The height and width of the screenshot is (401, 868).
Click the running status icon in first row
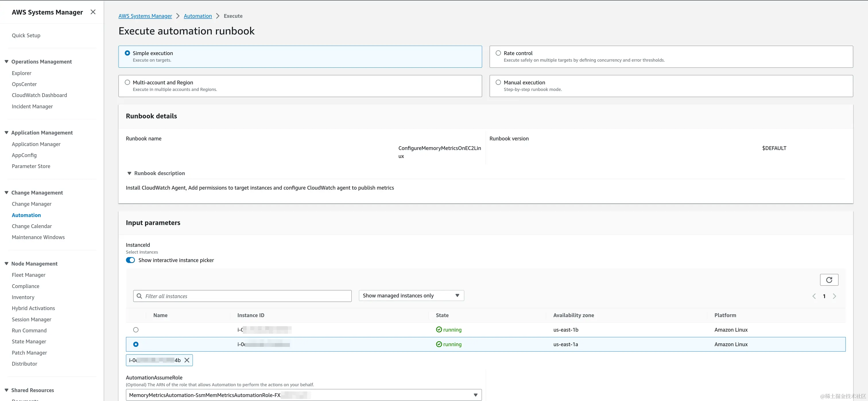coord(439,330)
